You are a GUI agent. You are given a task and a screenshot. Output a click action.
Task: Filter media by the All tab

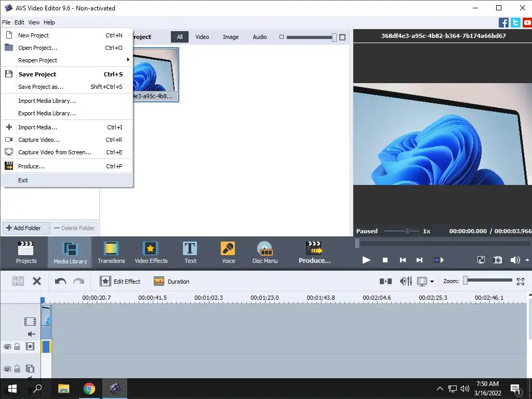[x=180, y=37]
